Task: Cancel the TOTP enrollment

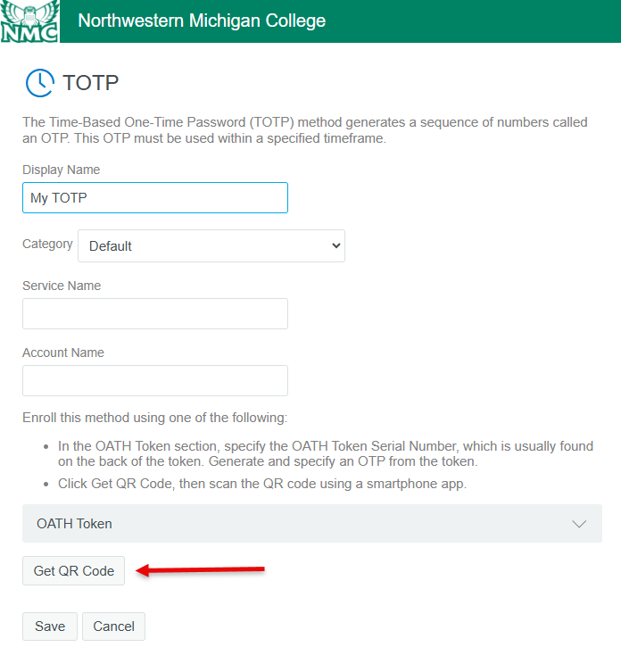Action: point(113,626)
